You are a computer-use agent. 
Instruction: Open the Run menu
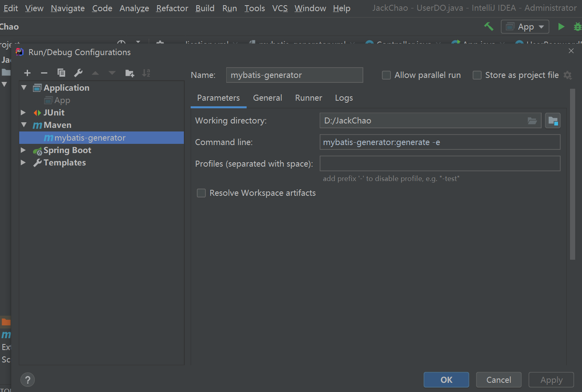click(229, 8)
